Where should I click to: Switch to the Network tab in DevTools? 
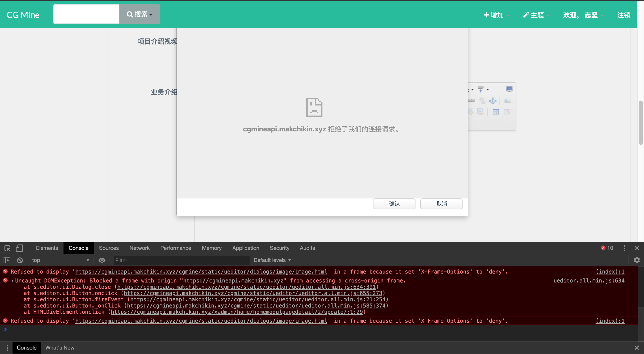coord(140,248)
